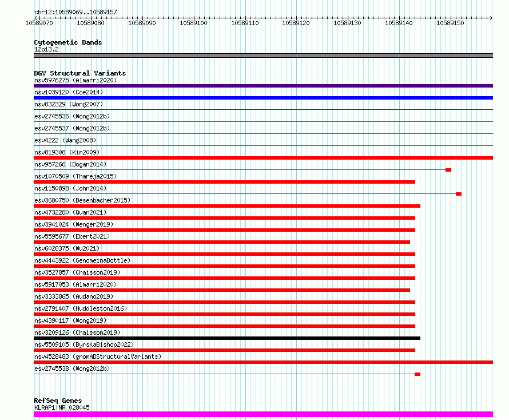The width and height of the screenshot is (509, 420).
Task: Click the small red block of nsv957266
Action: click(x=448, y=170)
